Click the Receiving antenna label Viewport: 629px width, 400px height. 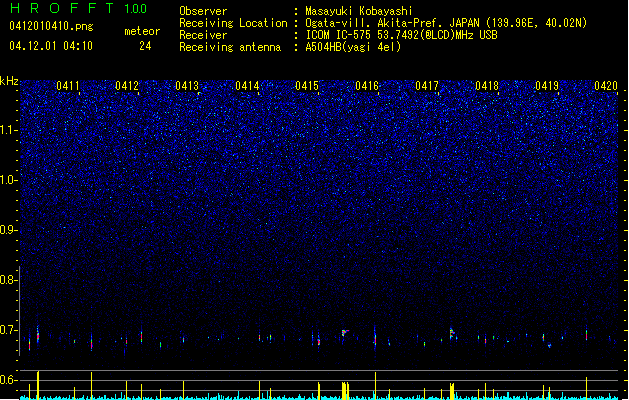[230, 47]
